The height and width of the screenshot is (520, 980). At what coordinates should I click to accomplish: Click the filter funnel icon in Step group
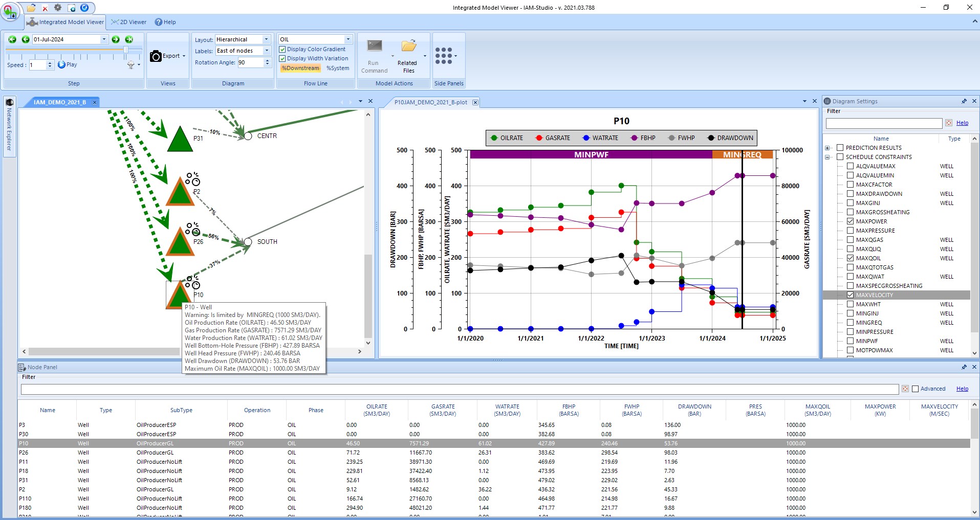tap(131, 65)
